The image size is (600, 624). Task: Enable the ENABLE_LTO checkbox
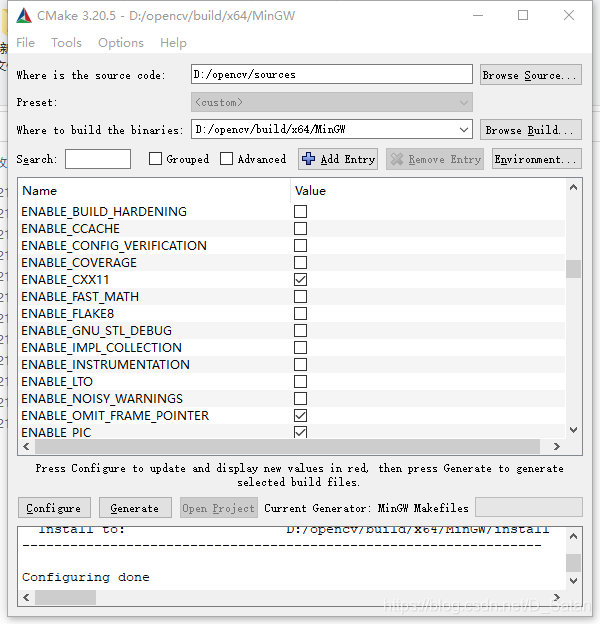point(300,381)
